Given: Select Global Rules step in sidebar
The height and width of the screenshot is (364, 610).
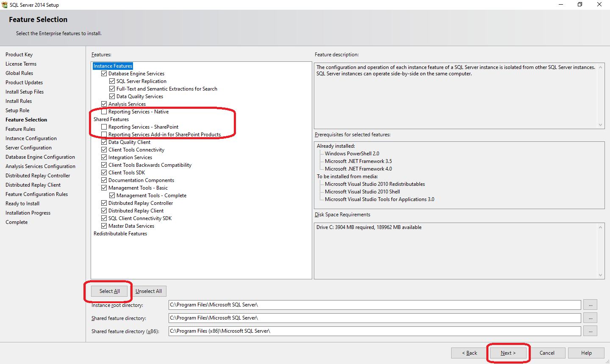Looking at the screenshot, I should (19, 73).
